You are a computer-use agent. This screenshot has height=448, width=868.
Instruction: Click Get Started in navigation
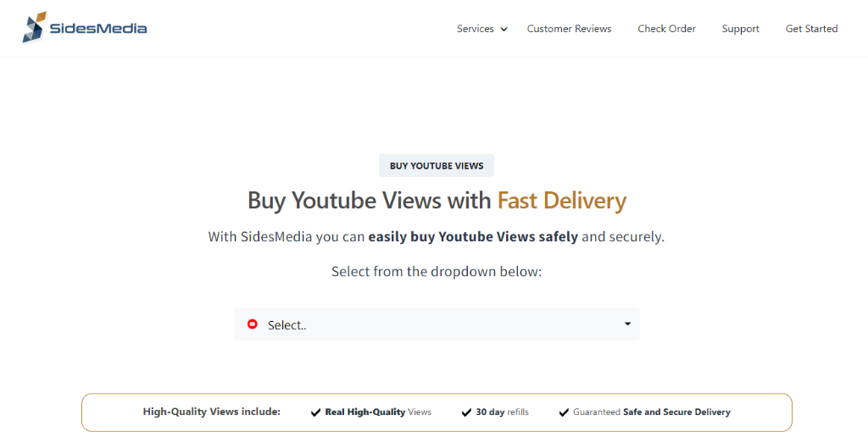pyautogui.click(x=811, y=29)
